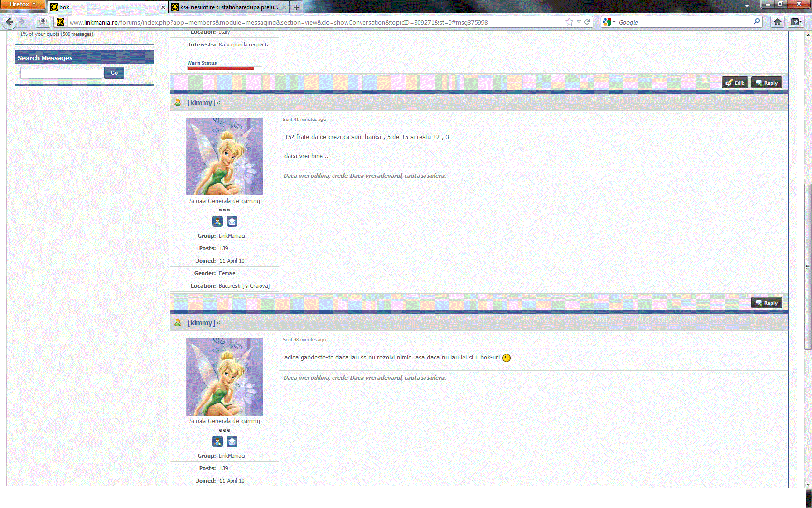Click the scrollbar up arrow
The width and height of the screenshot is (812, 508).
click(808, 35)
